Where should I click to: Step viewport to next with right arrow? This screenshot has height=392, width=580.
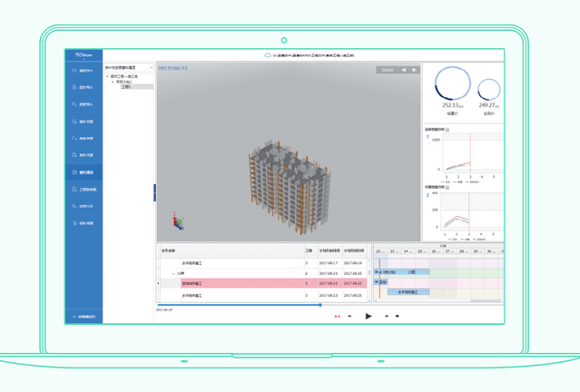pos(414,70)
